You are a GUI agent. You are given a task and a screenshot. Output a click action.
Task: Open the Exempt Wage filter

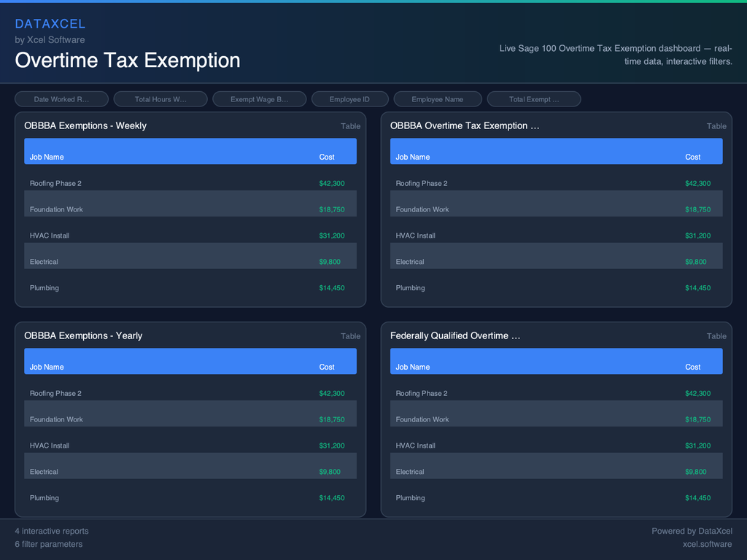[x=260, y=98]
